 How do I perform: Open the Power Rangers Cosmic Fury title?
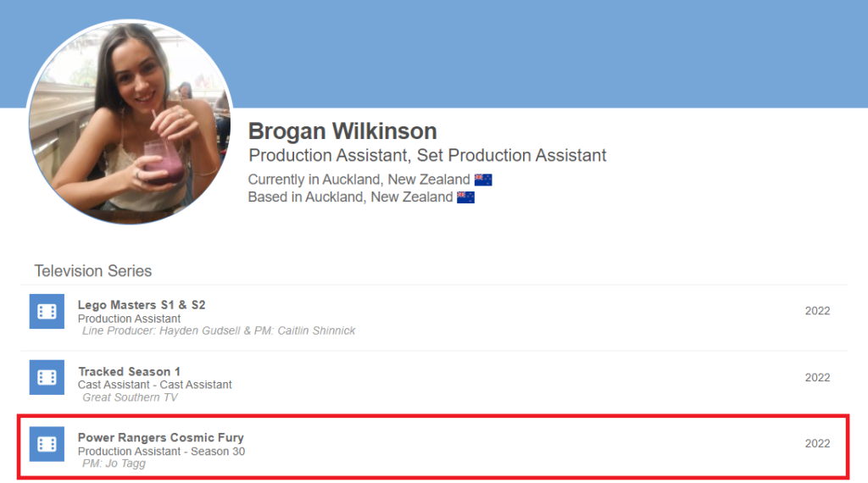coord(161,437)
